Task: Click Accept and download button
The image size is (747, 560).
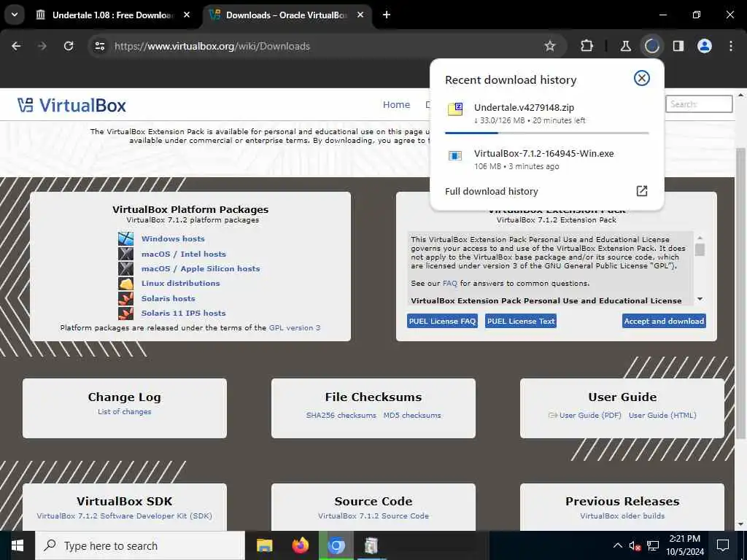Action: pyautogui.click(x=664, y=321)
